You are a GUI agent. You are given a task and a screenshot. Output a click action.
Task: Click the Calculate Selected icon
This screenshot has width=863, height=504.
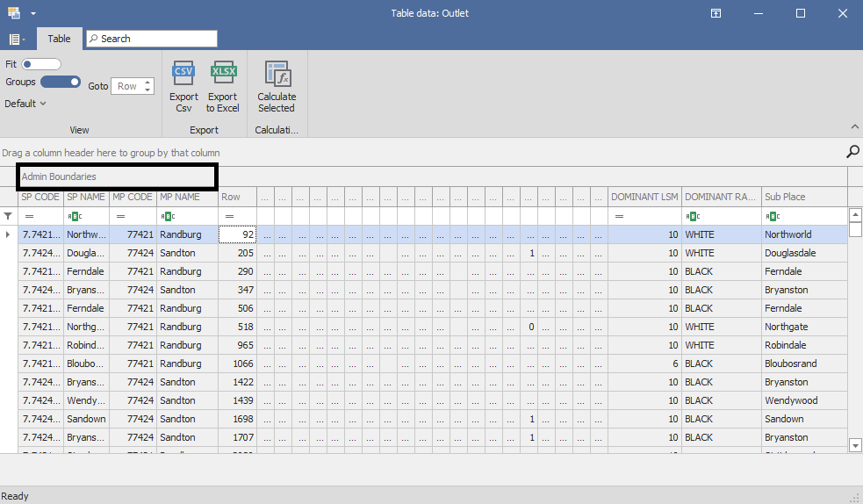277,75
